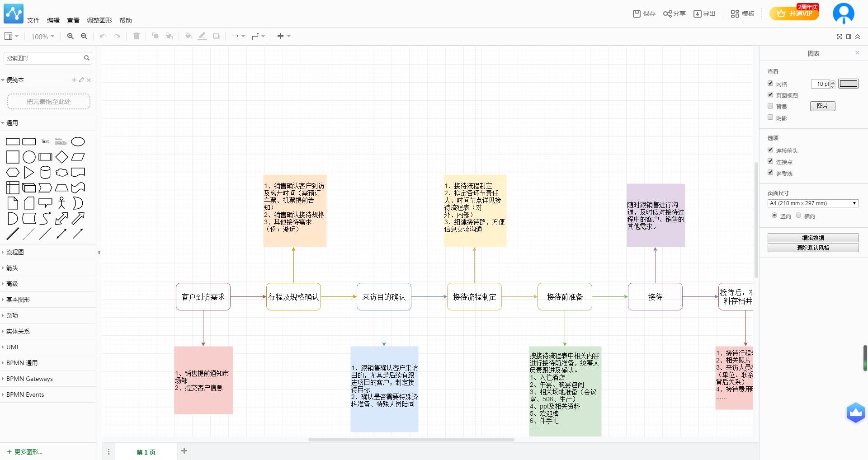The width and height of the screenshot is (868, 460).
Task: Open the 调整图形 menu
Action: (99, 20)
